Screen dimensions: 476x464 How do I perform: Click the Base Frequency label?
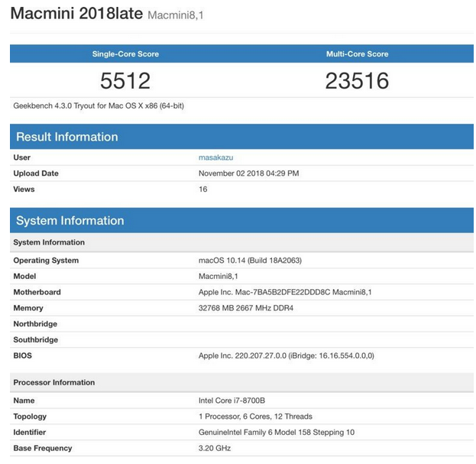point(43,448)
